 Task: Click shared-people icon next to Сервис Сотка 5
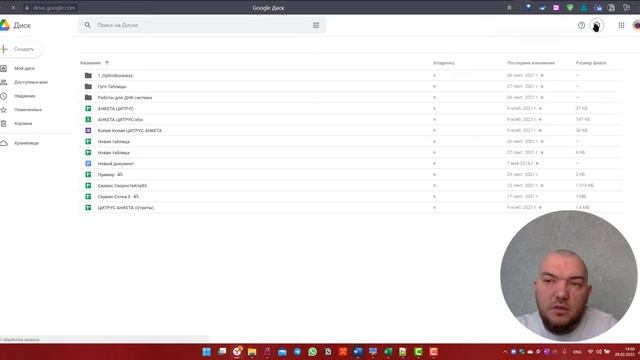pyautogui.click(x=136, y=196)
